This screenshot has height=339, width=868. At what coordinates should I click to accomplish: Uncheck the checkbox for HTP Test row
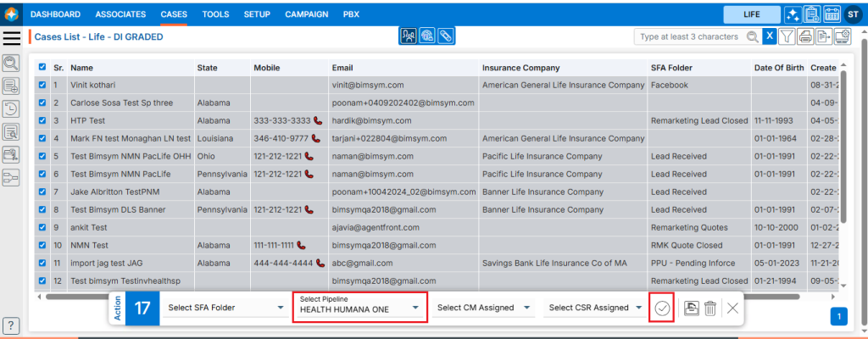[x=42, y=121]
